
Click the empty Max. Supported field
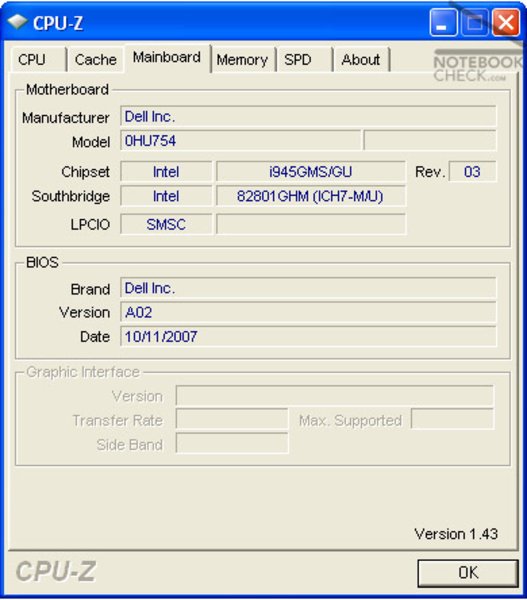[x=452, y=419]
